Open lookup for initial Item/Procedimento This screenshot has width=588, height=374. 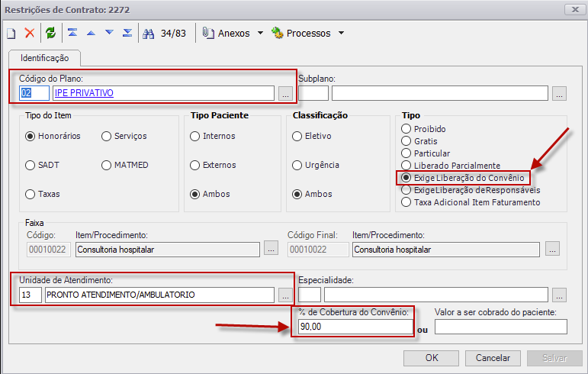click(272, 248)
